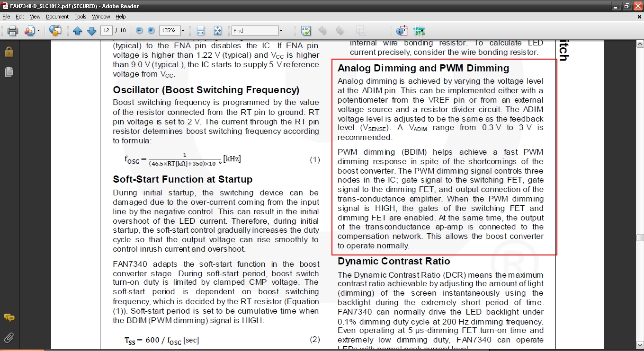Click the zoom out minus button
Screen dimensions: 644x351
point(139,30)
